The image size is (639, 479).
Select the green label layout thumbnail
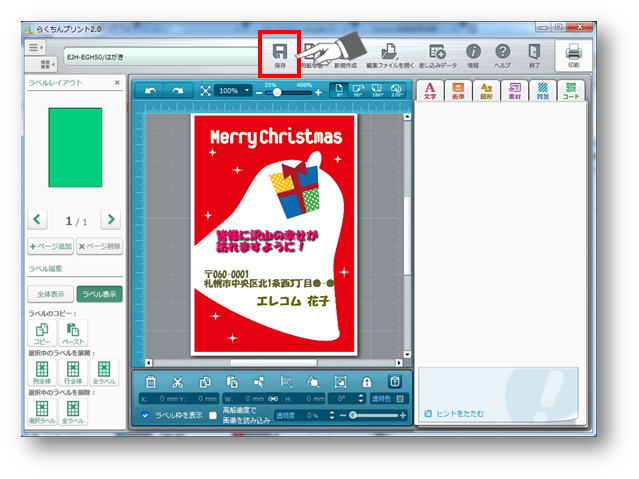coord(75,148)
